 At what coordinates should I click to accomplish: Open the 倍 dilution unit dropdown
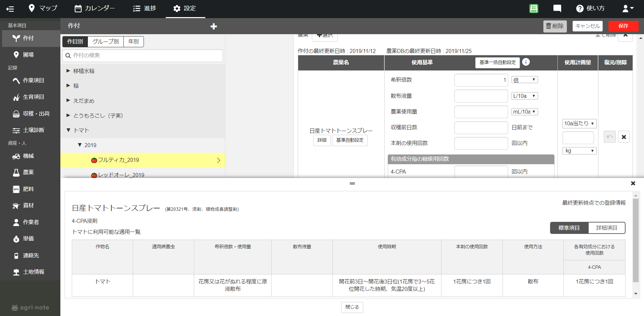[x=525, y=80]
